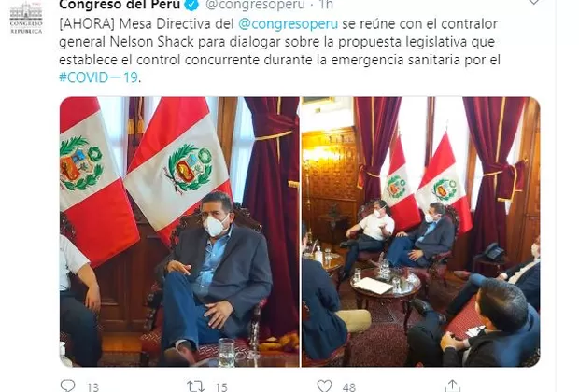Screen dimensions: 579x392
Task: Click the blue verified badge
Action: pyautogui.click(x=192, y=5)
